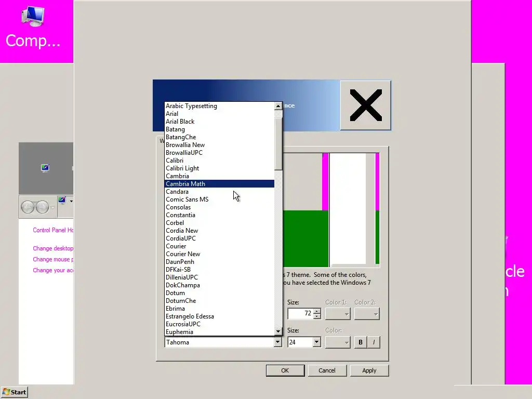
Task: Select Courier New font
Action: pos(220,254)
